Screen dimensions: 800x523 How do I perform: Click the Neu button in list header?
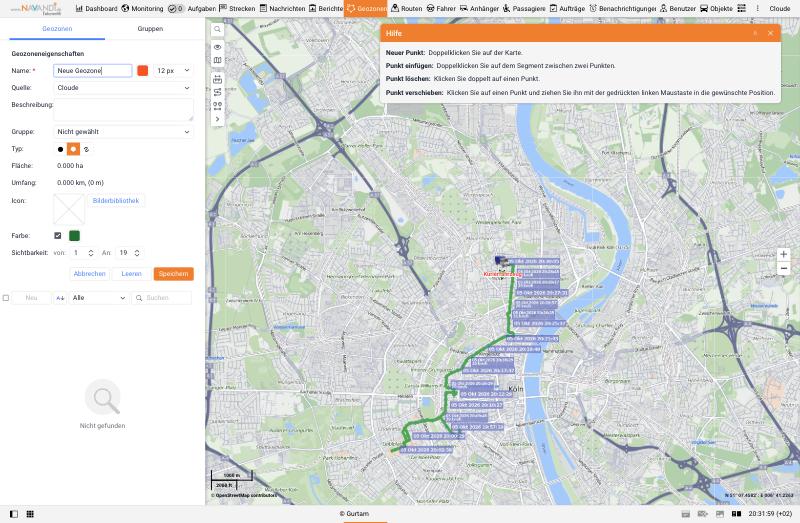pyautogui.click(x=31, y=298)
